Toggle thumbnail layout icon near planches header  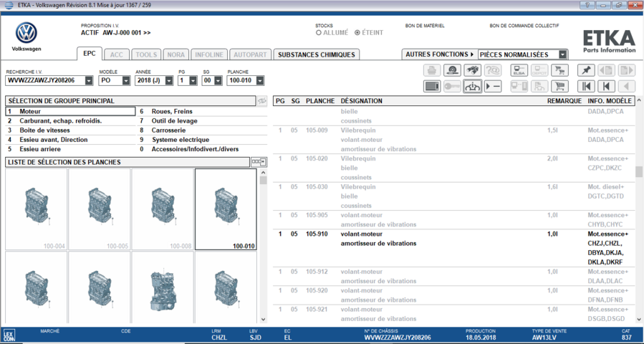(259, 162)
